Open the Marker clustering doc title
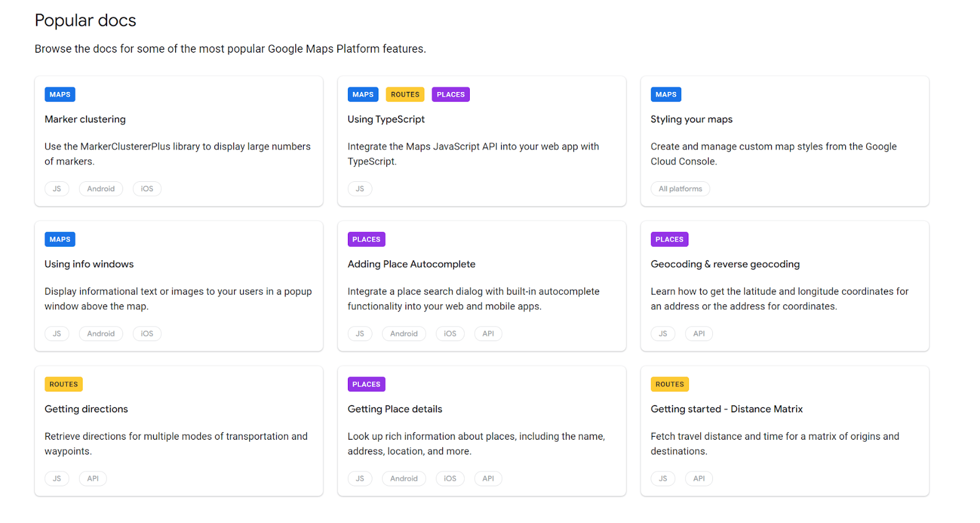Image resolution: width=980 pixels, height=523 pixels. pyautogui.click(x=85, y=119)
